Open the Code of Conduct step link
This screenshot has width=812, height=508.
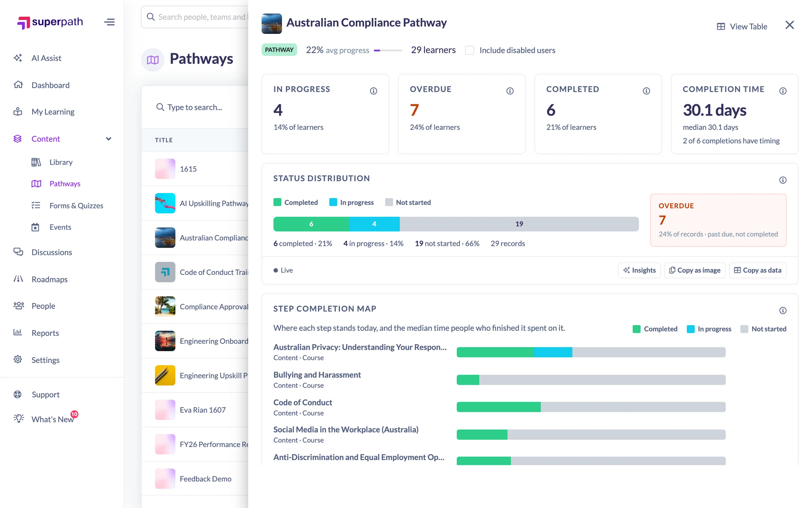(302, 402)
